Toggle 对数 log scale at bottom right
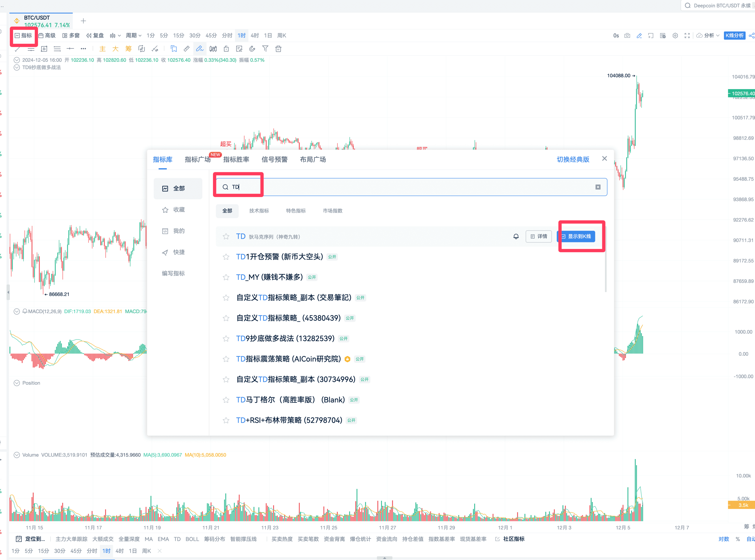755x560 pixels. coord(723,539)
